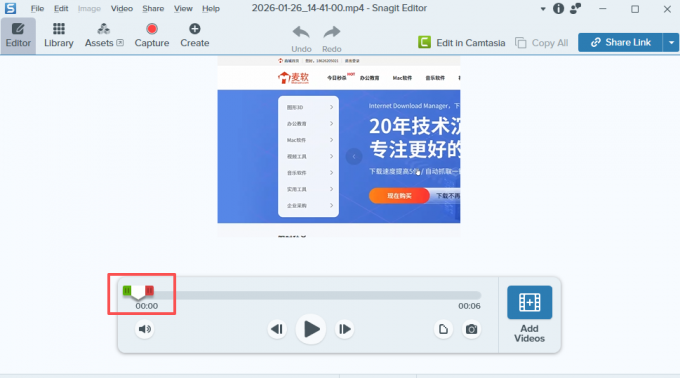Click the file export icon
This screenshot has width=680, height=378.
[x=443, y=329]
